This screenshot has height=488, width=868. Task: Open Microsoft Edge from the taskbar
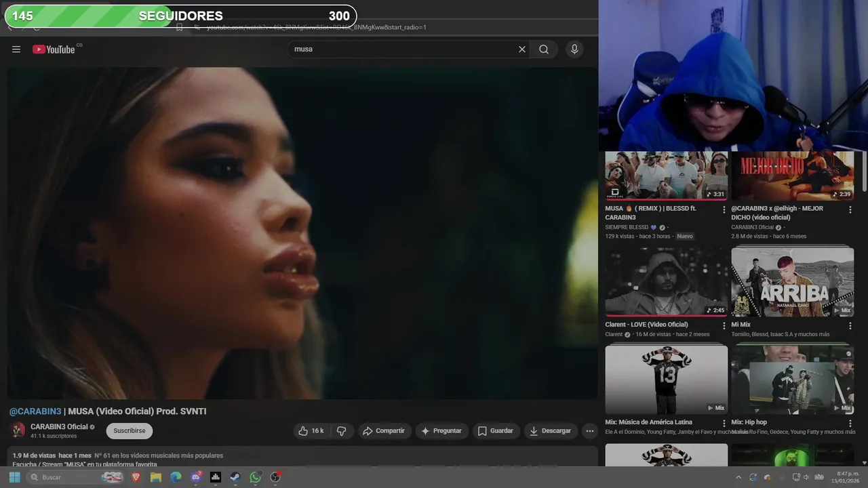coord(176,477)
